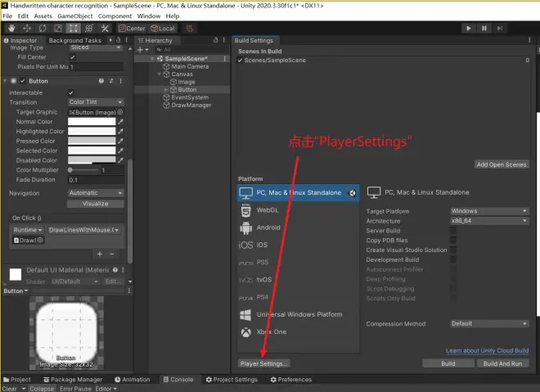540x392 pixels.
Task: Open Learn about Unity Cloud Build link
Action: 487,350
